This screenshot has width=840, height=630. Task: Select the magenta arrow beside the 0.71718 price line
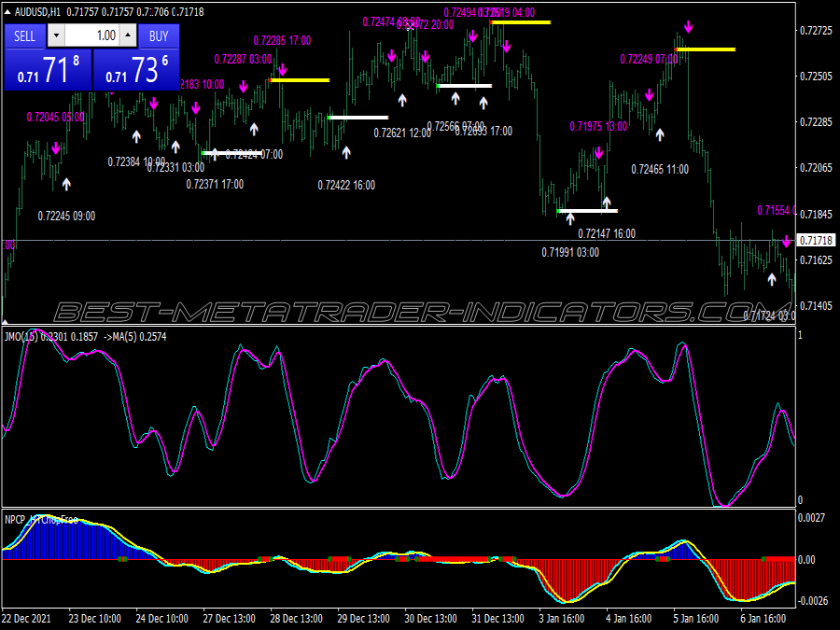pos(786,241)
